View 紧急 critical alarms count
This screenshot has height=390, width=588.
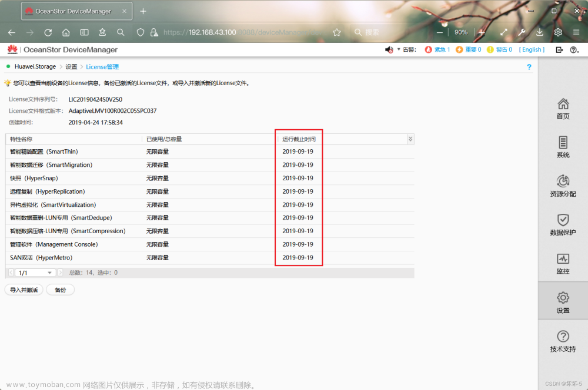point(437,49)
